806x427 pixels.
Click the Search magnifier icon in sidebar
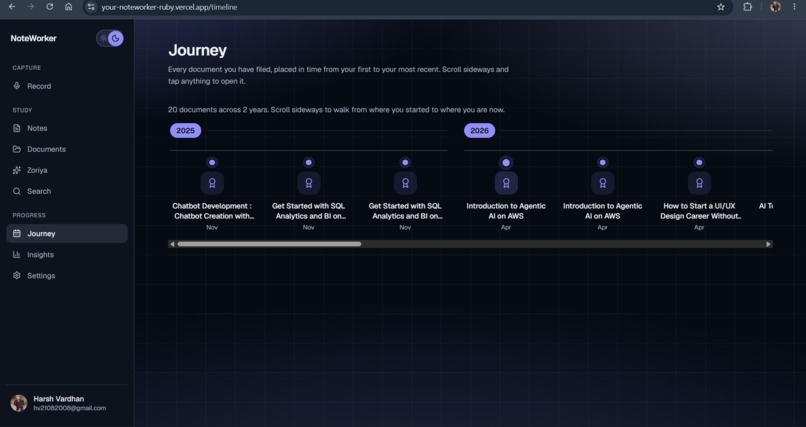tap(16, 191)
